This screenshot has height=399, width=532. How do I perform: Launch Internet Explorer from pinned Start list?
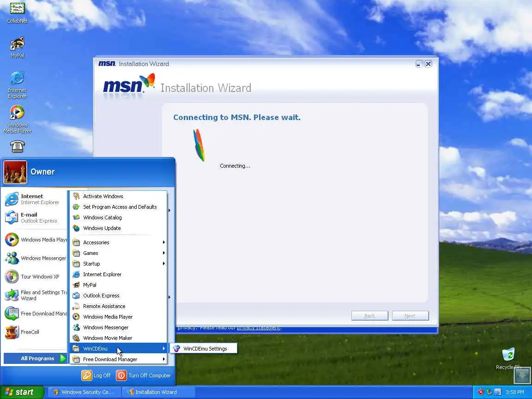pyautogui.click(x=35, y=199)
